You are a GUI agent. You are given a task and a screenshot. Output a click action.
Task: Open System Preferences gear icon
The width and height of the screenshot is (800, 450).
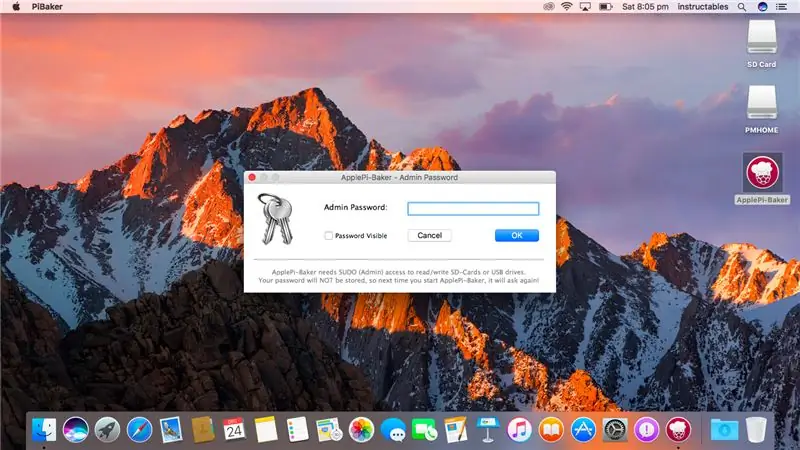[x=615, y=430]
